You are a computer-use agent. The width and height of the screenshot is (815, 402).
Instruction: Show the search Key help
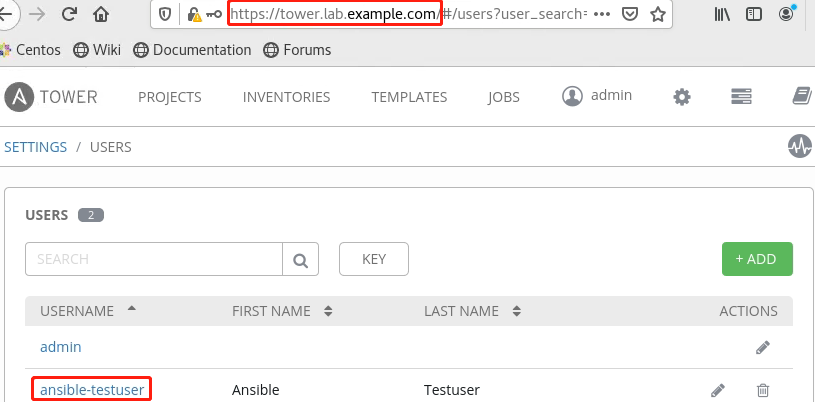[374, 259]
